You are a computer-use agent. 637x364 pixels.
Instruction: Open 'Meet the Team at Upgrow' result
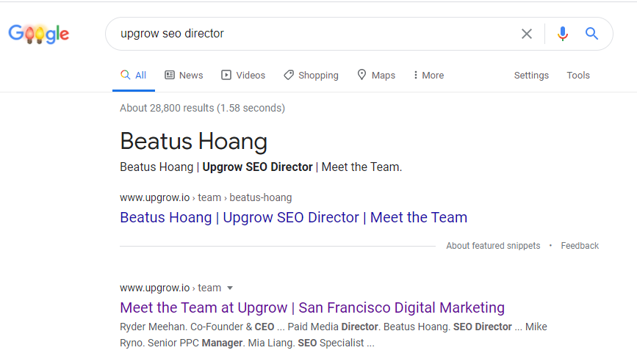[312, 307]
